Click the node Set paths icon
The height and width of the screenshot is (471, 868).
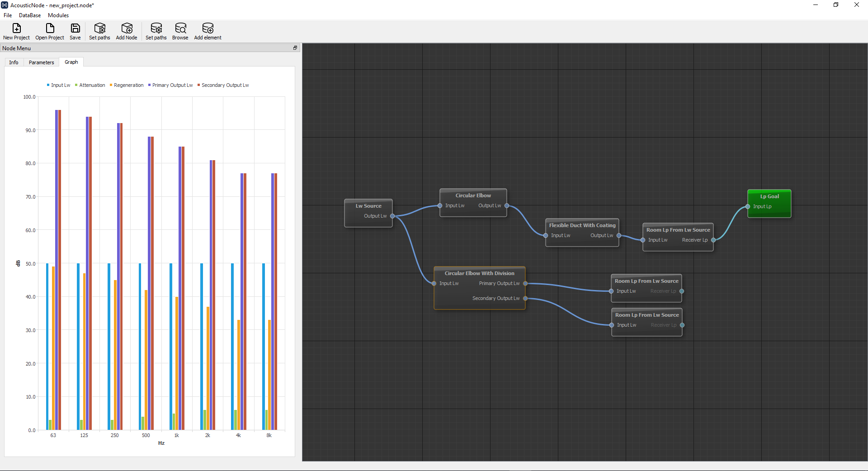[x=99, y=31]
